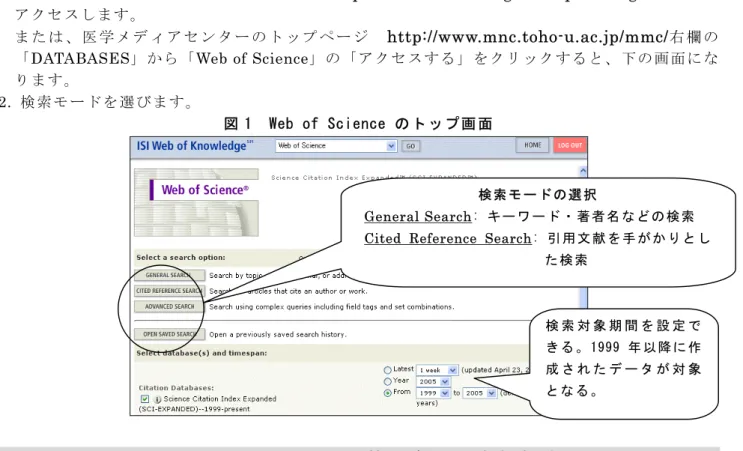
Task: Click the GENERAL SEARCH button
Action: [169, 275]
